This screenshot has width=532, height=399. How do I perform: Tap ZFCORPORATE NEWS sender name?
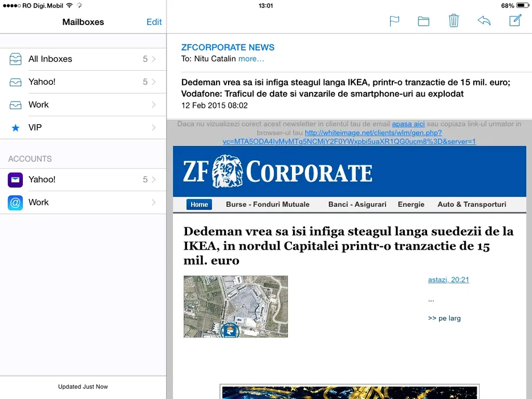228,47
